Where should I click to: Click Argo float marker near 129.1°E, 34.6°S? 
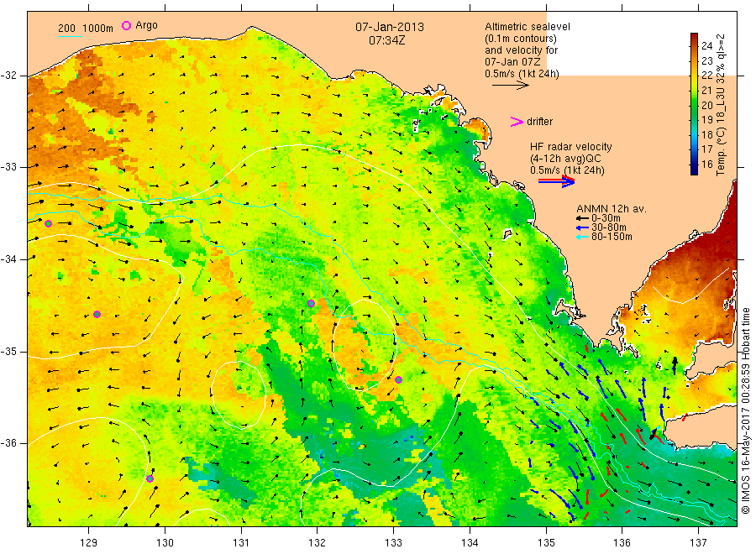[x=97, y=315]
